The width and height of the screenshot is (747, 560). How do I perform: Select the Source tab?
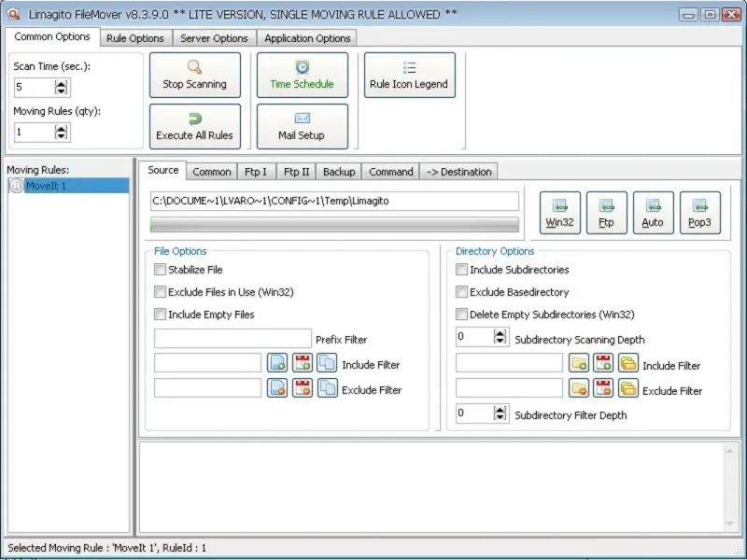pyautogui.click(x=162, y=170)
